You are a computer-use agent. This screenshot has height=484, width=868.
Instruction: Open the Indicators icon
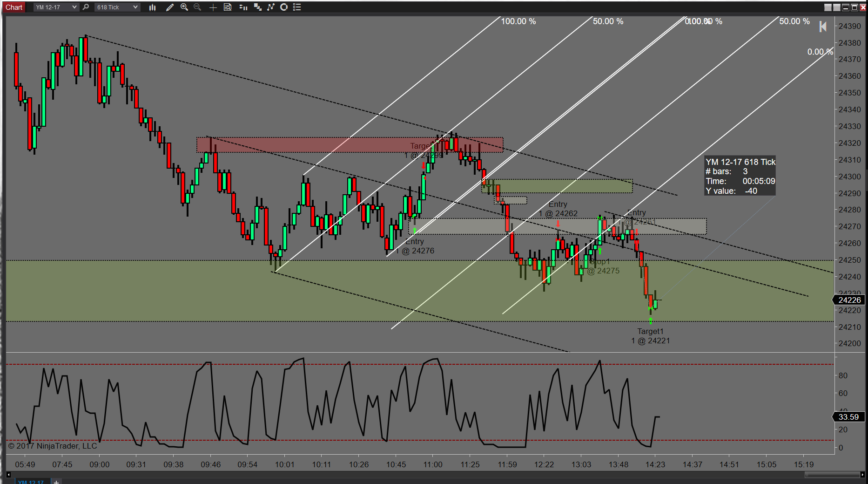271,7
